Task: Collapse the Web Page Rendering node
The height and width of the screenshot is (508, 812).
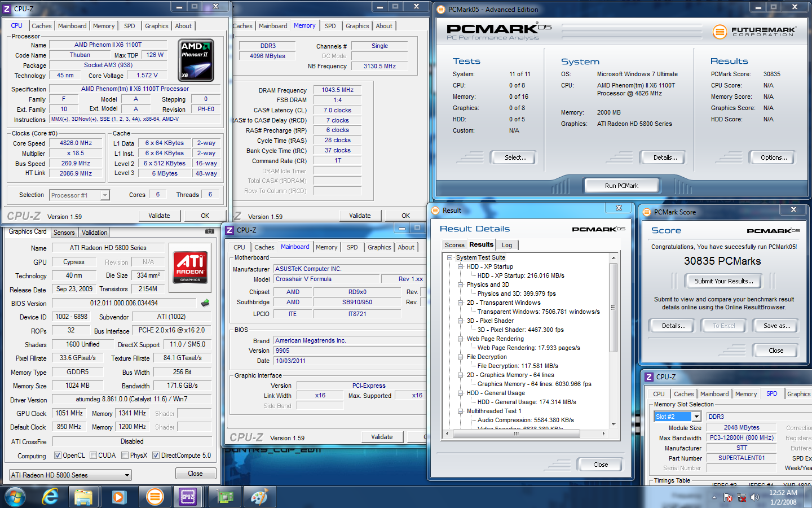Action: pyautogui.click(x=461, y=339)
